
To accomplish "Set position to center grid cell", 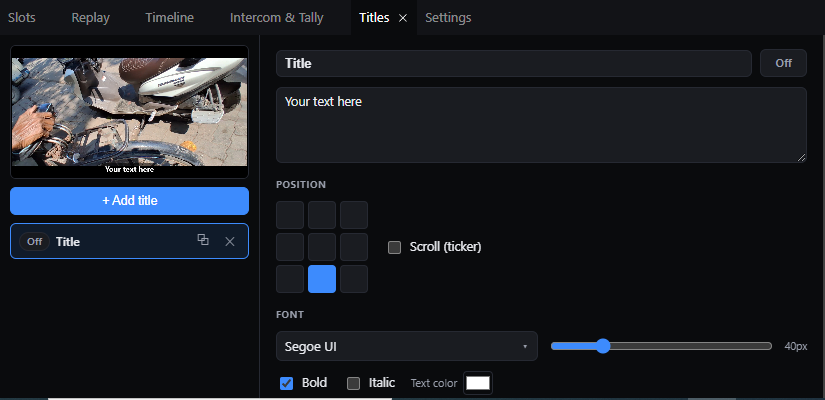I will pyautogui.click(x=322, y=247).
